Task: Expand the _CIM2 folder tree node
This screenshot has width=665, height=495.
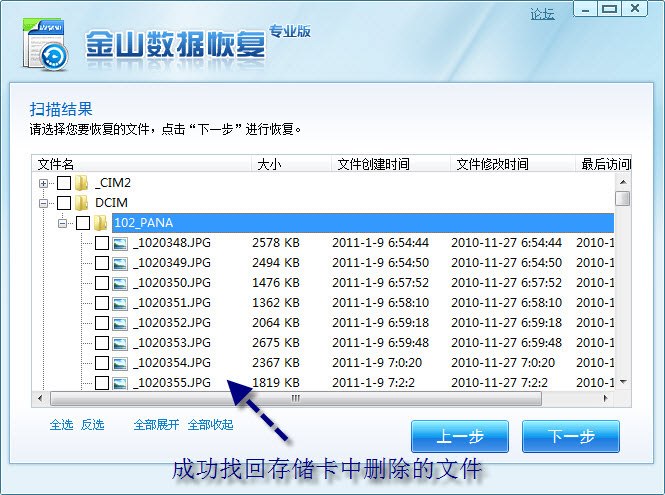Action: [43, 183]
